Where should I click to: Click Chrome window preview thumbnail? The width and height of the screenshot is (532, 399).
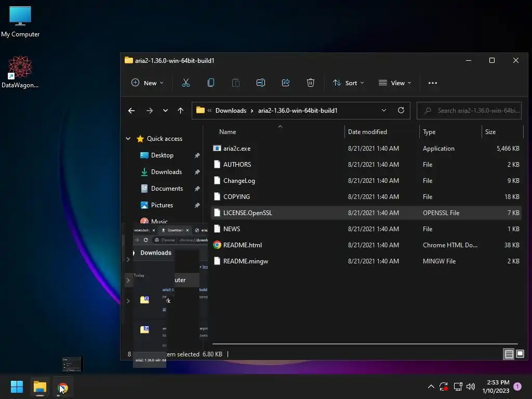pos(72,364)
